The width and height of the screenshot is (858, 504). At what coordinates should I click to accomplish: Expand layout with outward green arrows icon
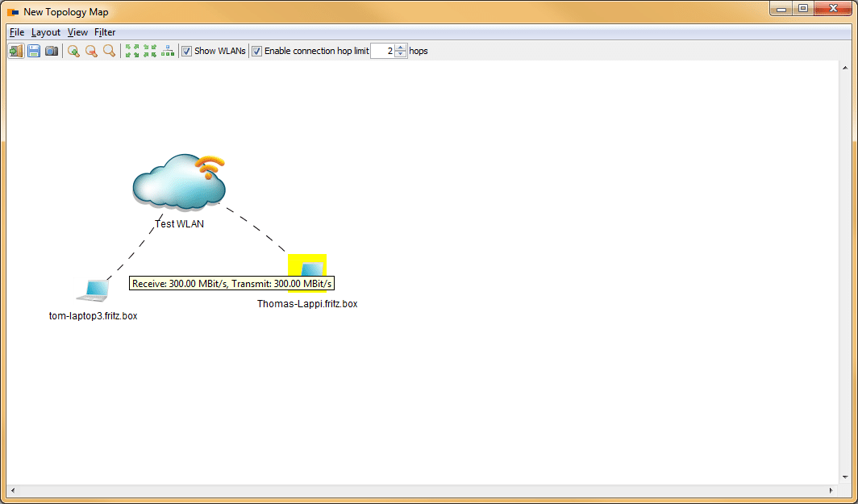click(132, 51)
